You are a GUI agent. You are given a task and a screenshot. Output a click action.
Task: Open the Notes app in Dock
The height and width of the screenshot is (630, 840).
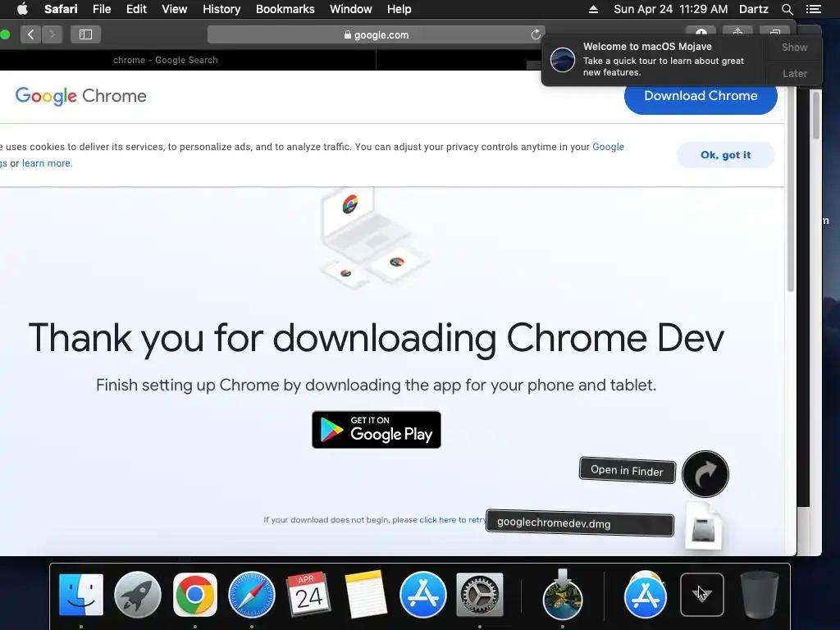(366, 595)
